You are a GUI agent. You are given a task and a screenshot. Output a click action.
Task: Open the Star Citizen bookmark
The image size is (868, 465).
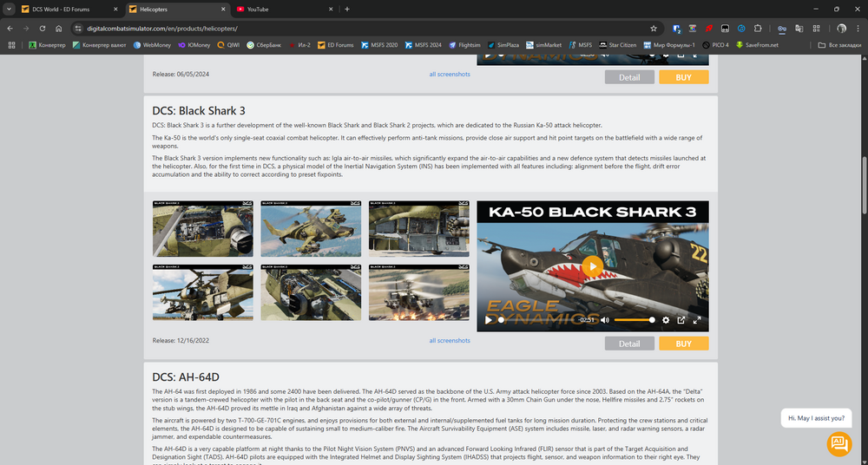click(618, 45)
